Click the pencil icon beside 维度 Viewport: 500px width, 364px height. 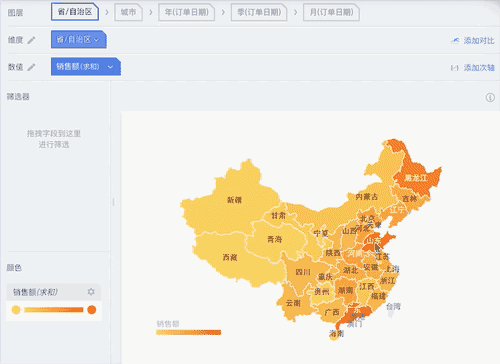point(31,40)
